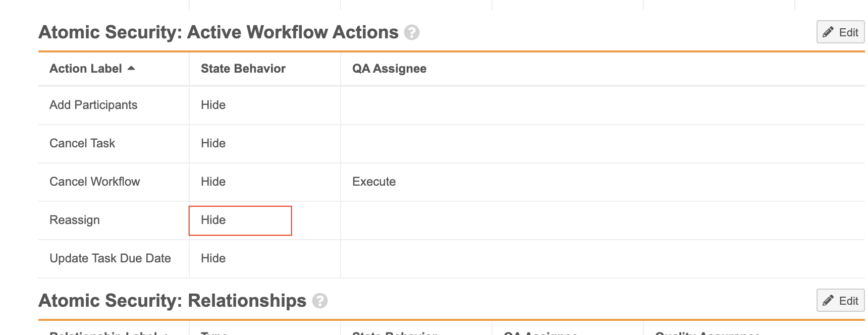The width and height of the screenshot is (868, 335).
Task: Click Edit button for Relationships section
Action: [x=840, y=301]
